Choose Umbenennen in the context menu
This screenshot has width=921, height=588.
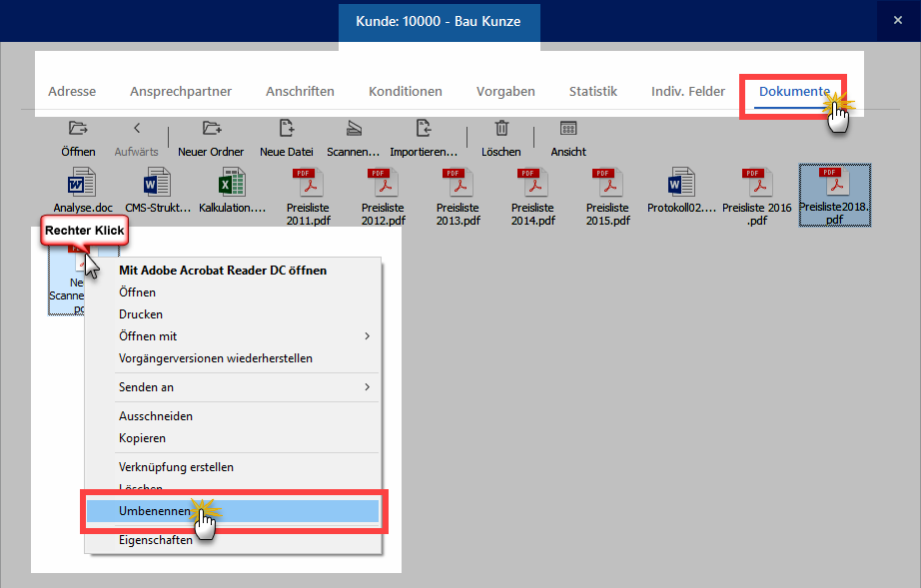[x=155, y=511]
